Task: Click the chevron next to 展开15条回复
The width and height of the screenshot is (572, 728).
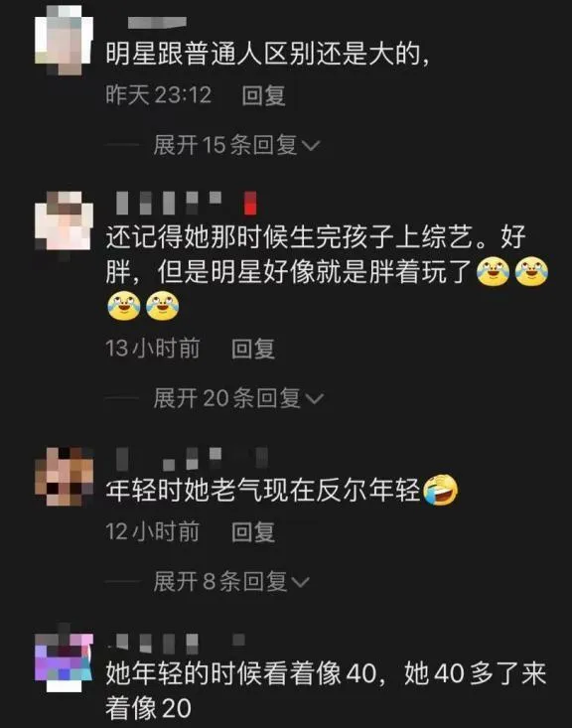Action: (311, 146)
